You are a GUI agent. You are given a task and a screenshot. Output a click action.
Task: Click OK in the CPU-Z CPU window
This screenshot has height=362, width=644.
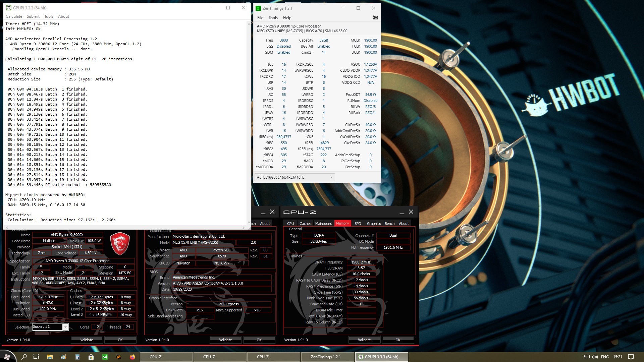[120, 340]
